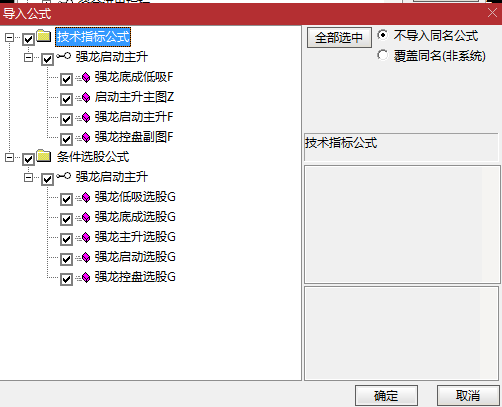The image size is (502, 407).
Task: Select the 强龙底成选股G tree item
Action: click(x=135, y=217)
